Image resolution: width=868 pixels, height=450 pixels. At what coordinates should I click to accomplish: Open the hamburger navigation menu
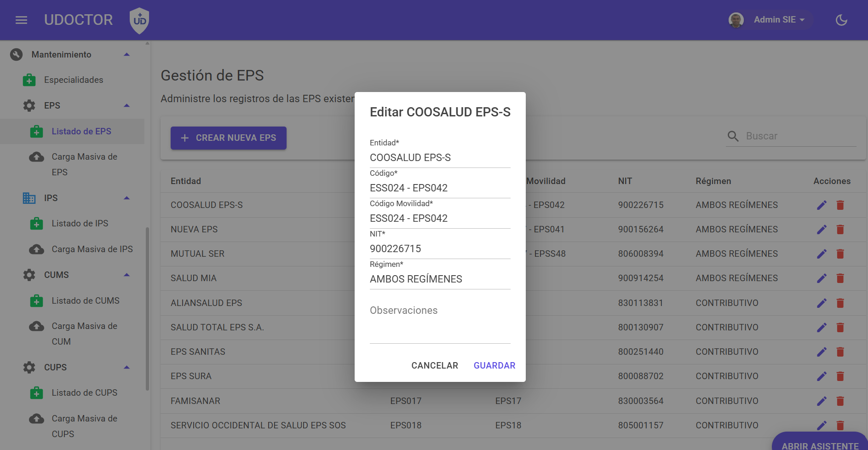click(x=21, y=20)
